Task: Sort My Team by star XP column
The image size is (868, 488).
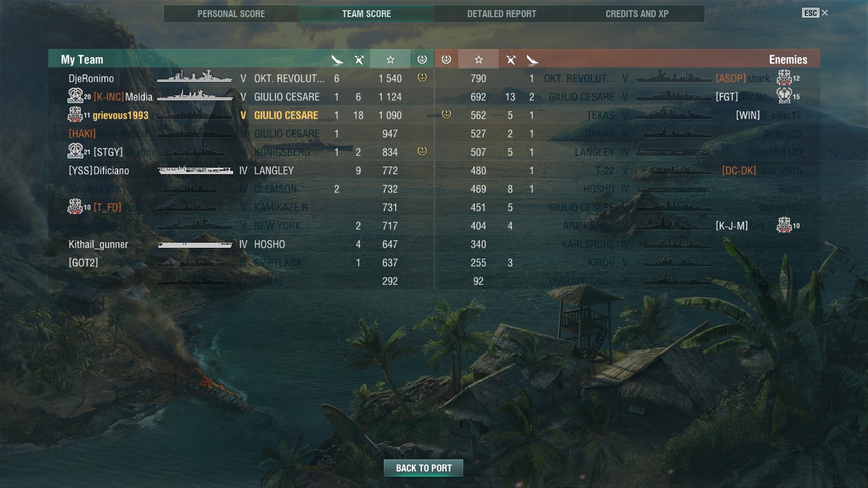Action: click(x=390, y=59)
